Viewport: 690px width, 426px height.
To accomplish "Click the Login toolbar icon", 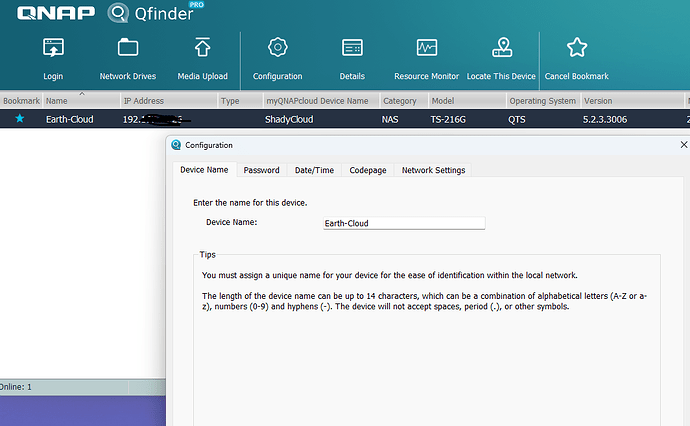I will tap(53, 48).
